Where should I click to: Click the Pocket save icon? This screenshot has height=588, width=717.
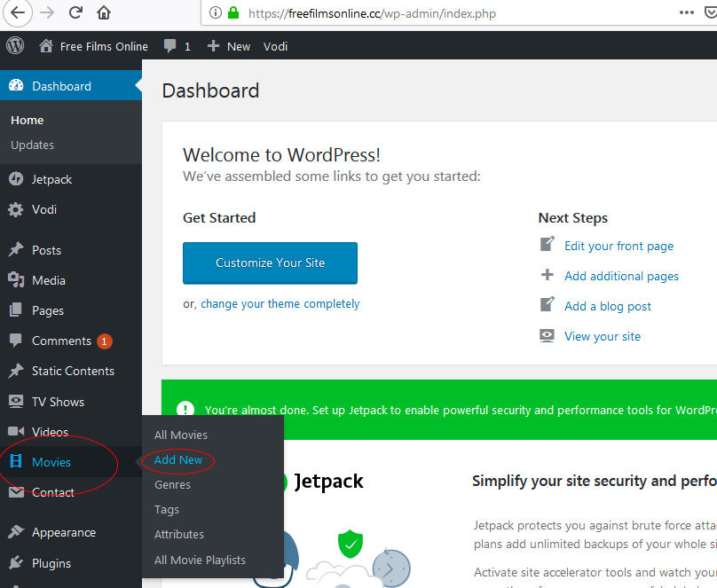click(x=710, y=12)
